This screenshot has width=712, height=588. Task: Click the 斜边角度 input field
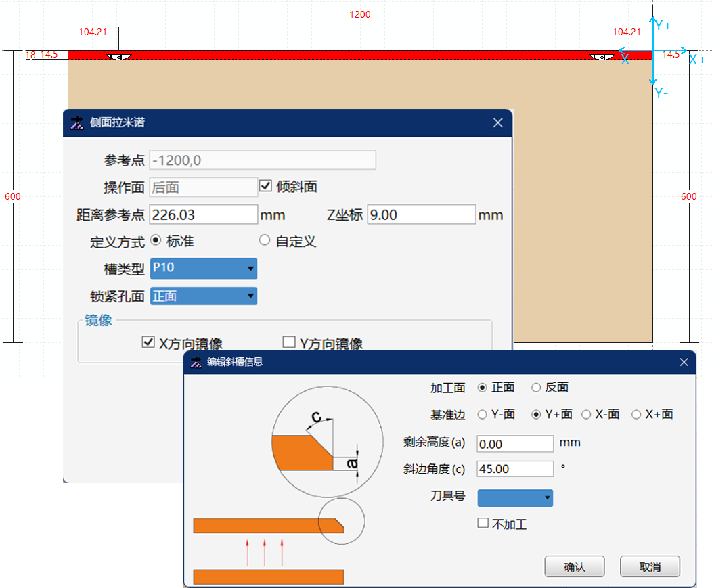pos(515,469)
